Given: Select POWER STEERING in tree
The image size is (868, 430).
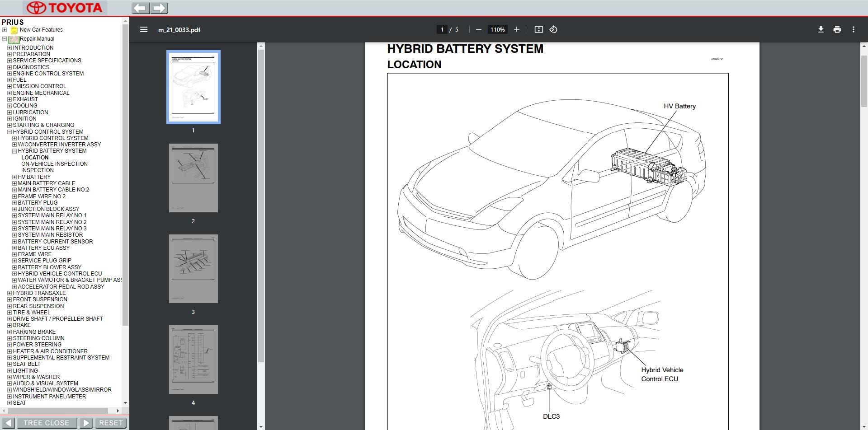Looking at the screenshot, I should tap(37, 345).
